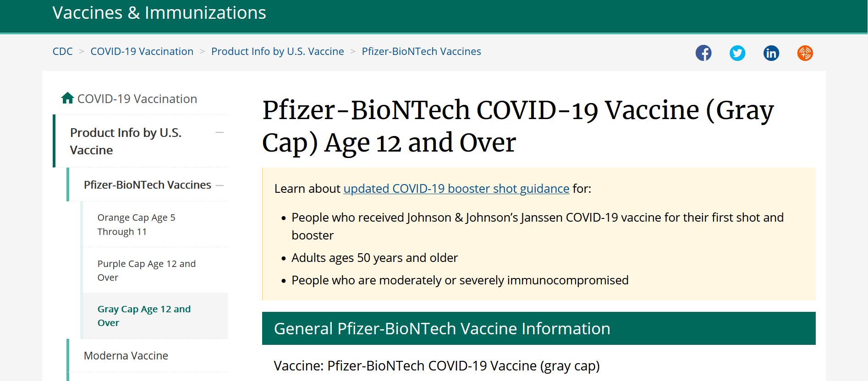Screen dimensions: 868x381
Task: Share page on LinkedIn
Action: point(771,53)
